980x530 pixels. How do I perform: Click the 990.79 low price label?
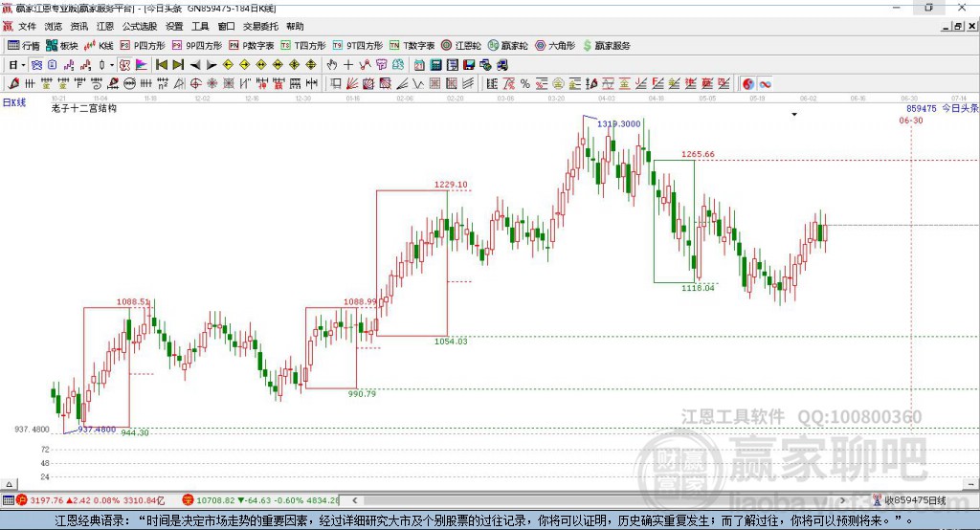(362, 394)
